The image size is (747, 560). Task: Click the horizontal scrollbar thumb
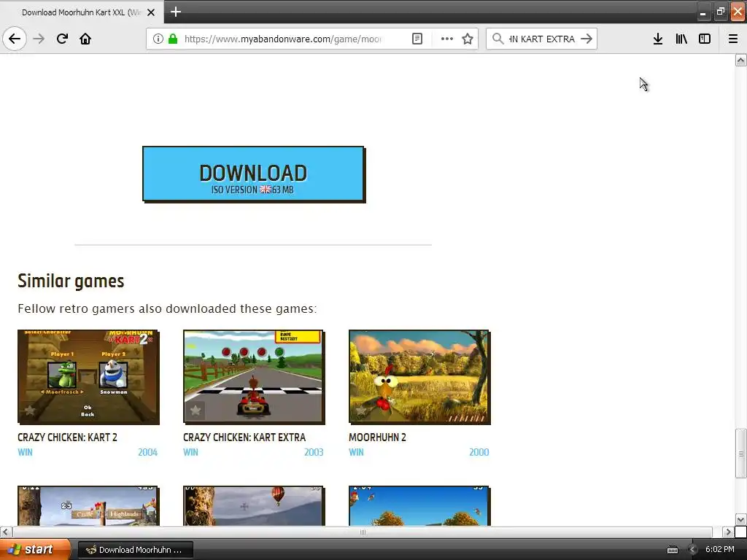[363, 532]
